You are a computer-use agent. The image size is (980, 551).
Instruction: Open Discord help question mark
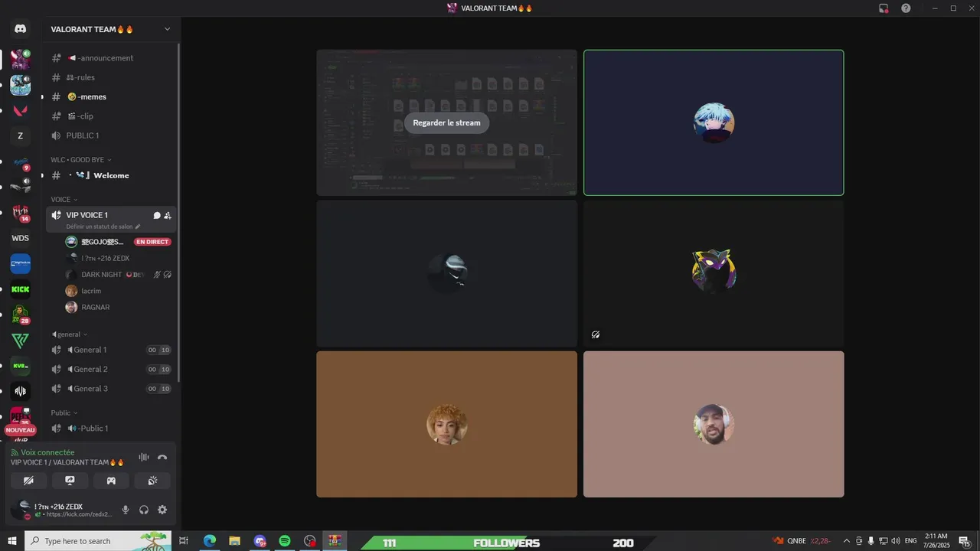click(906, 8)
